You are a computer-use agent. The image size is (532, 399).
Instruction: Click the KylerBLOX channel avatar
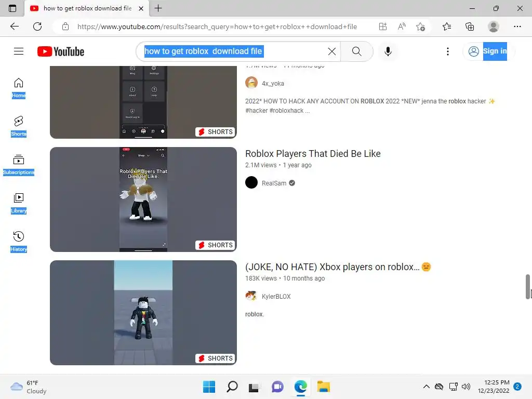251,296
